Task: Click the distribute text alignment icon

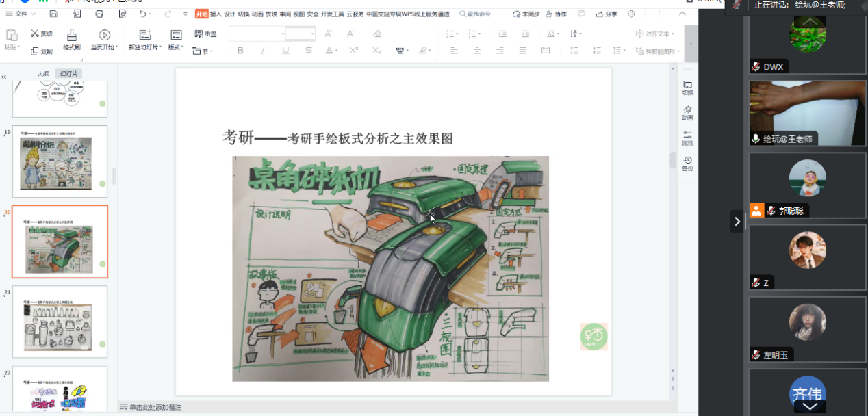Action: pyautogui.click(x=546, y=51)
